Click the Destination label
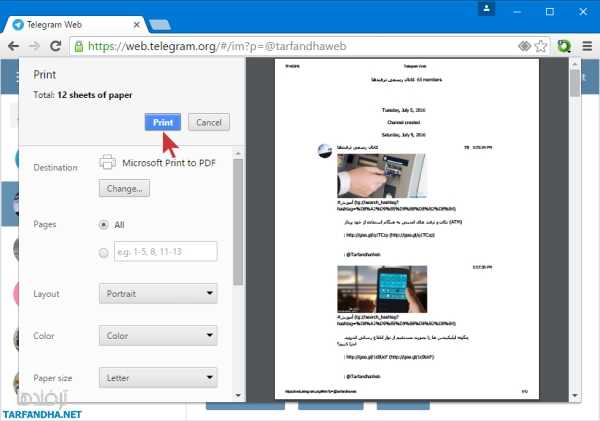This screenshot has width=600, height=421. [55, 168]
